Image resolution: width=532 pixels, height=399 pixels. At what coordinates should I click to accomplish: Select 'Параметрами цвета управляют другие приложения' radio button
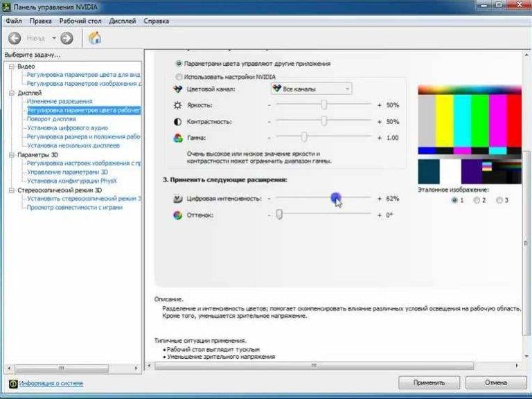pyautogui.click(x=179, y=64)
